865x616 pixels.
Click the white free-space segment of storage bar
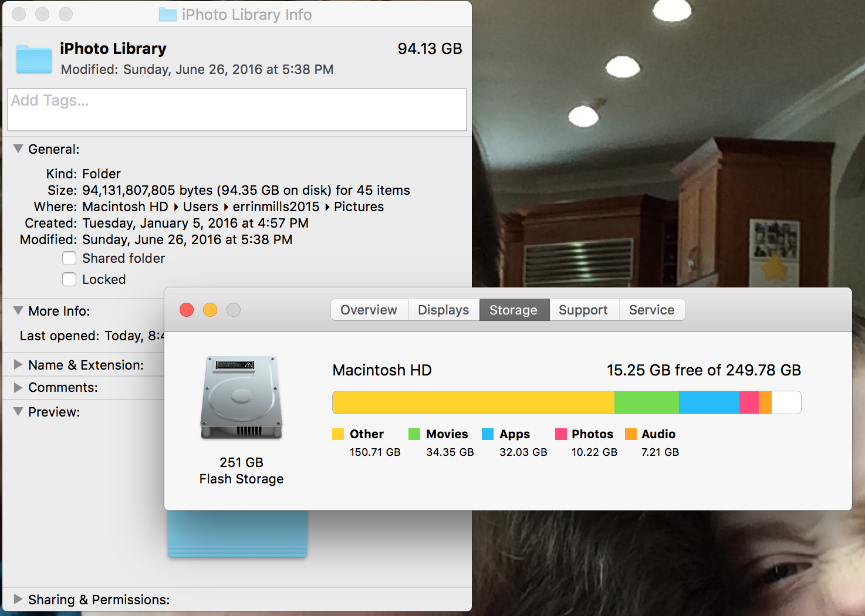pos(786,402)
